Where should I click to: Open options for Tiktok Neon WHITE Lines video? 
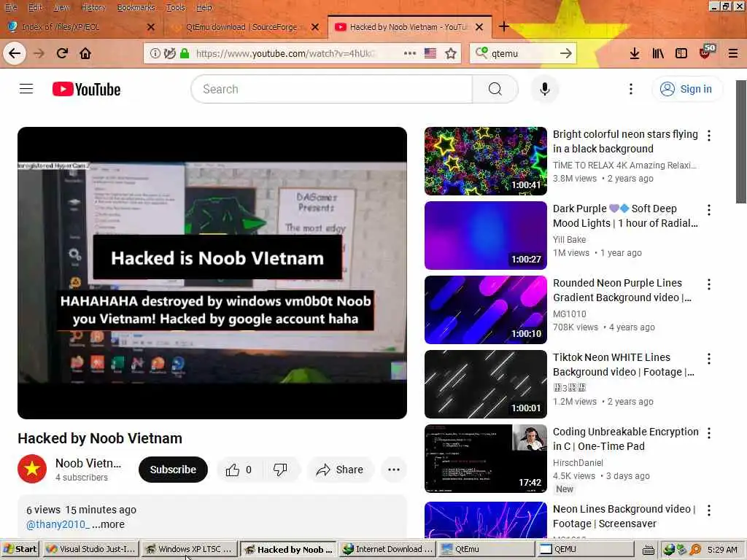[709, 359]
